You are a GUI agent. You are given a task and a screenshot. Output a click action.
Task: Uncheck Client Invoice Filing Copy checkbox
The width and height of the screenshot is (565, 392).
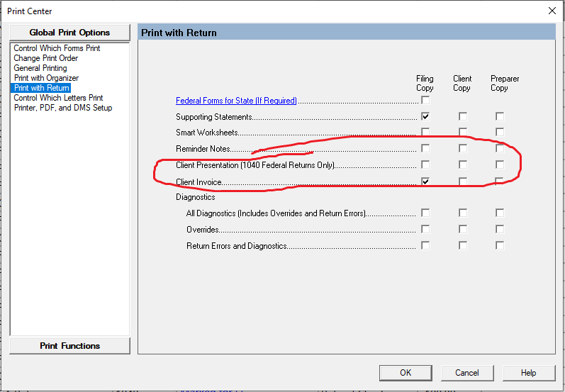425,181
